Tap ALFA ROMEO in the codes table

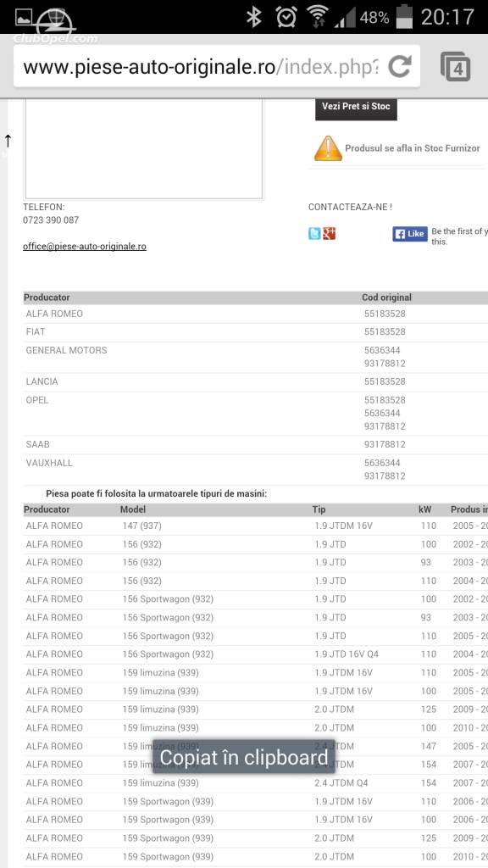click(x=54, y=314)
